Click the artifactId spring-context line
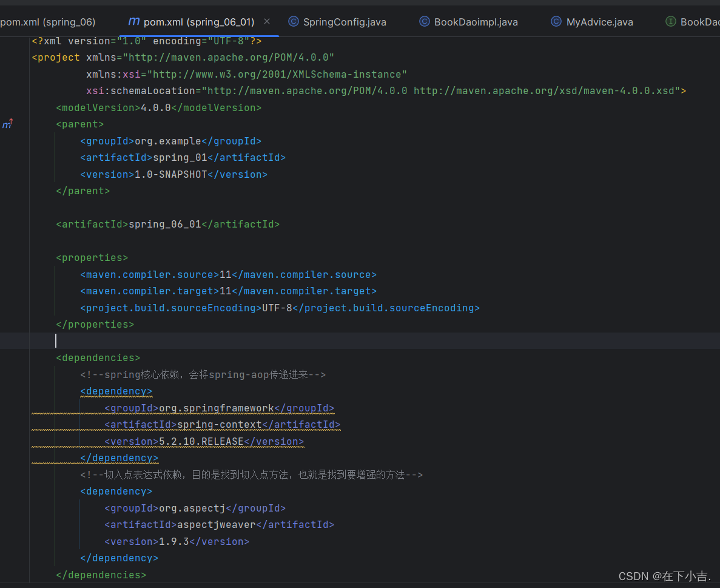720x588 pixels. [222, 425]
